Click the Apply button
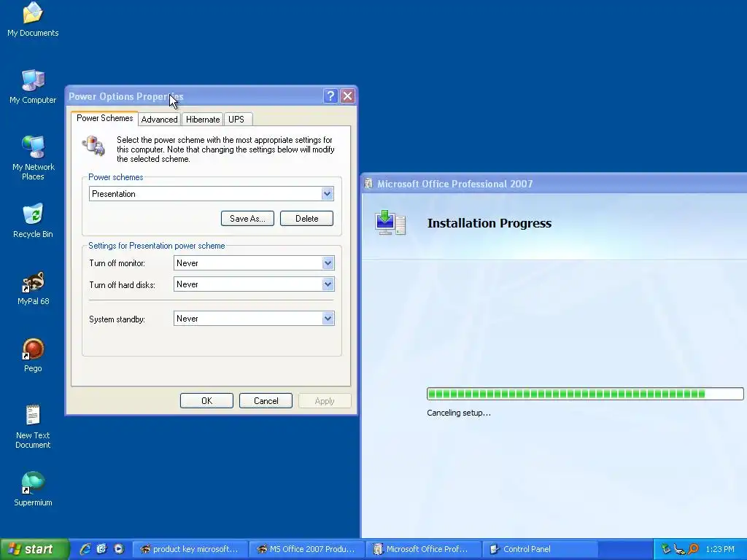This screenshot has height=560, width=747. 325,401
